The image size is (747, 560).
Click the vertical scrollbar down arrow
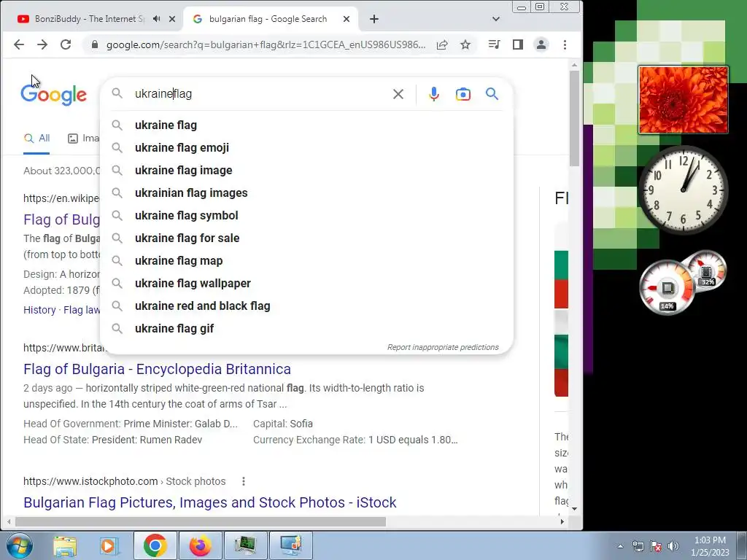575,508
